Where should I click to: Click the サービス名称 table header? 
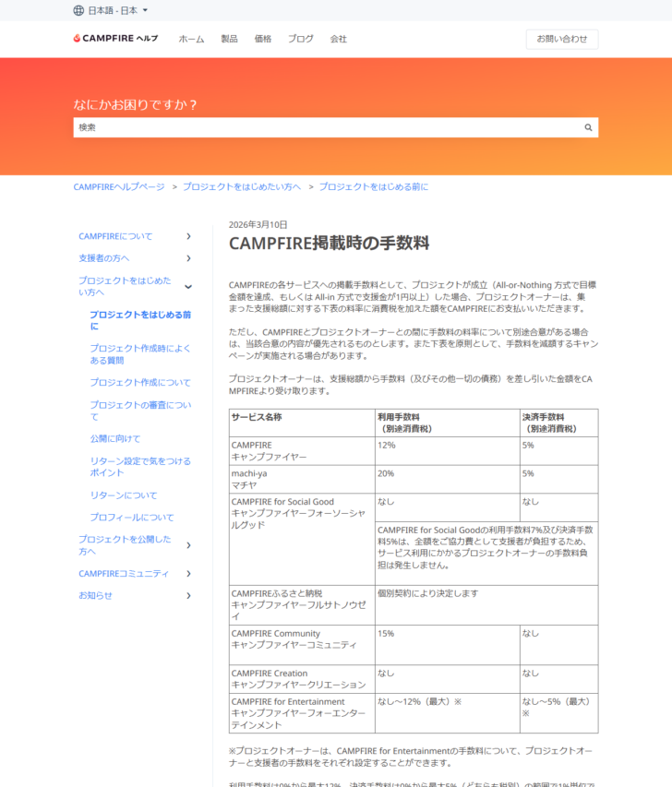[x=302, y=423]
